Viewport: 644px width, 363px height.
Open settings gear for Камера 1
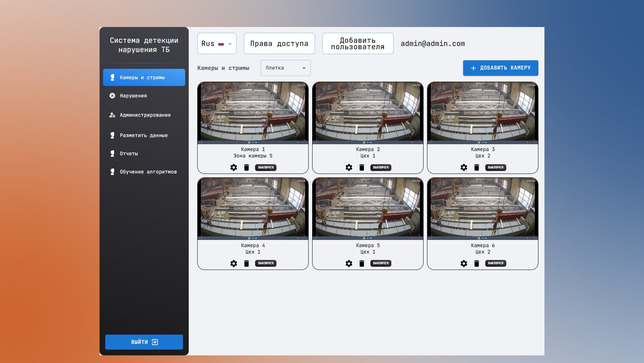click(x=234, y=167)
